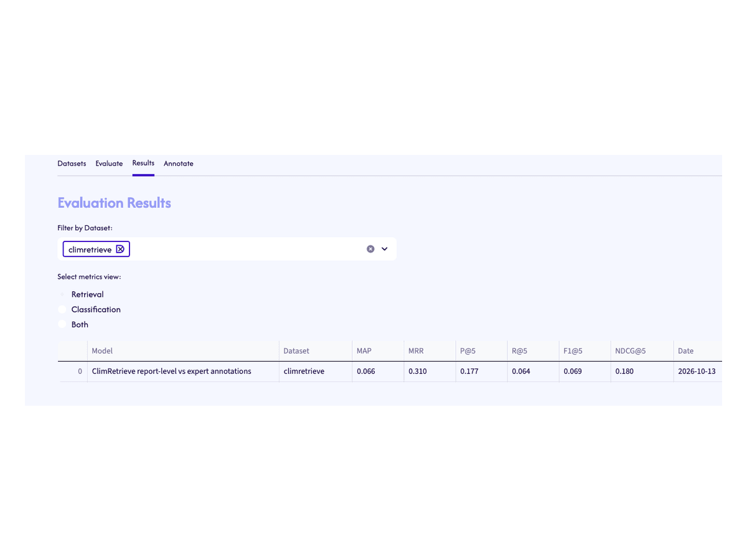
Task: Select P@5 value 0.177
Action: [481, 371]
